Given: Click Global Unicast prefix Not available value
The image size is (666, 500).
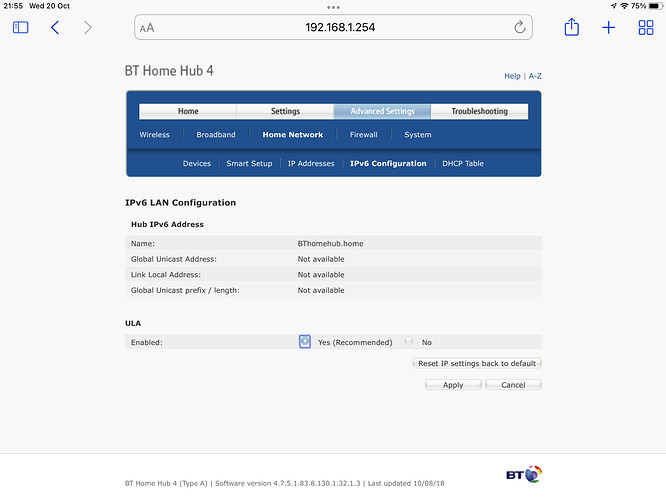Looking at the screenshot, I should (321, 291).
